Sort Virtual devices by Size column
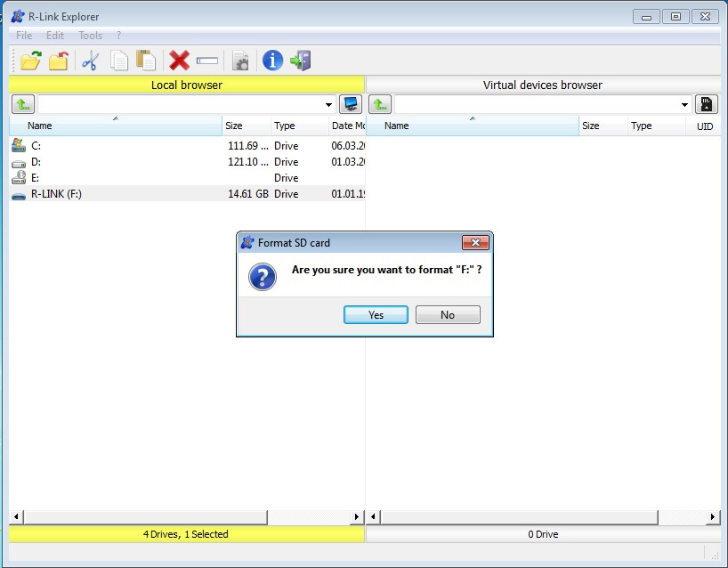This screenshot has width=728, height=568. point(603,126)
